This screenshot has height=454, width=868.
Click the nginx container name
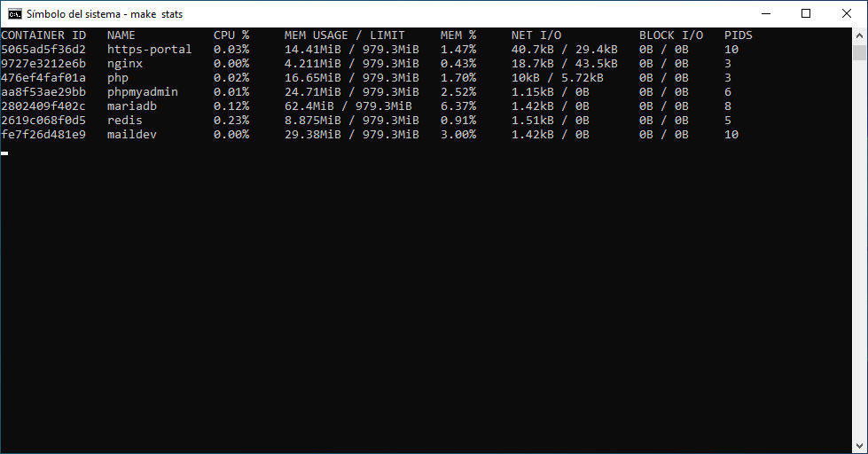click(x=125, y=64)
